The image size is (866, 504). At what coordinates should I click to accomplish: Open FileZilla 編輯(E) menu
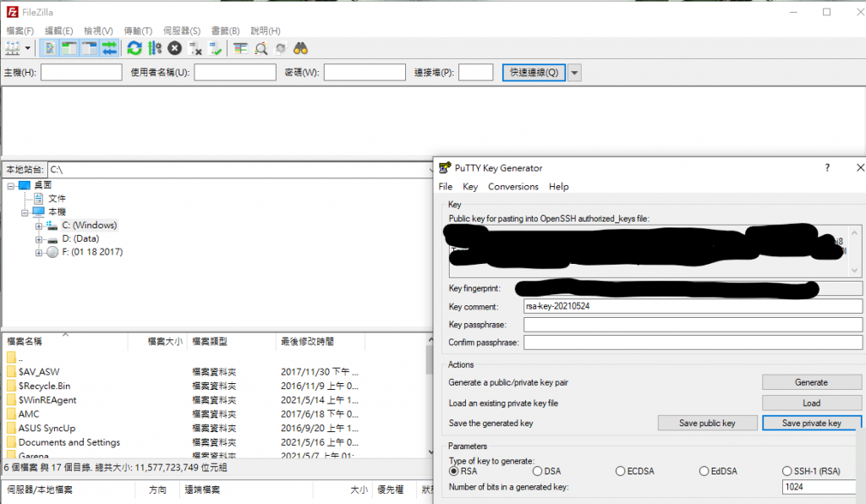(x=58, y=31)
